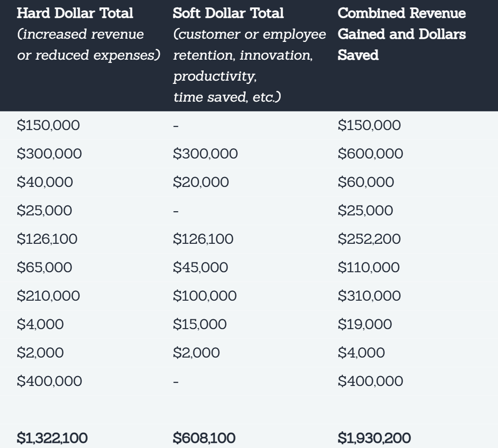Select the $608,100 soft dollar grand total

pyautogui.click(x=204, y=438)
